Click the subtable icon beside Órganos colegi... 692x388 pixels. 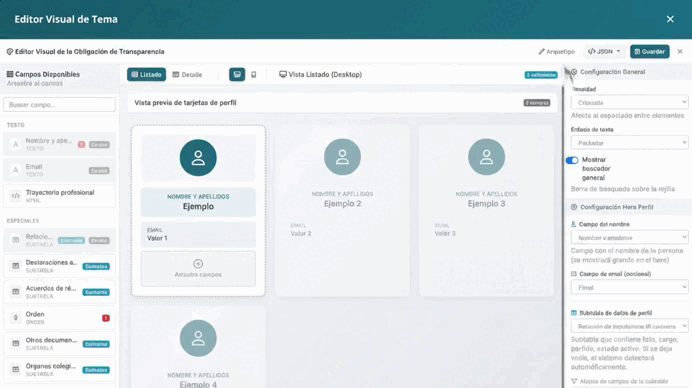coord(15,369)
